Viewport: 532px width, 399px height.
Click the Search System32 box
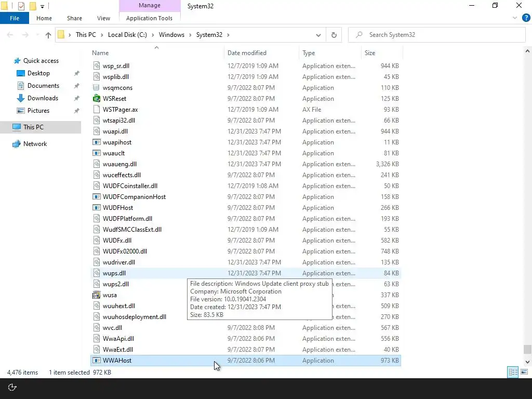(436, 35)
